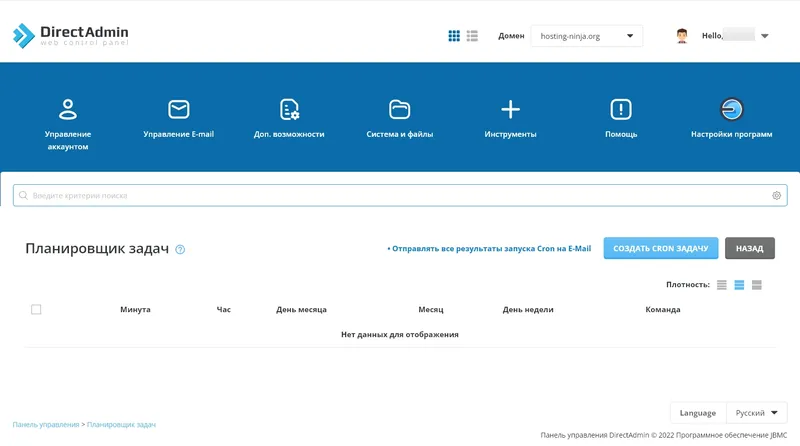Click Панель управления breadcrumb link
The width and height of the screenshot is (800, 446).
coord(46,425)
